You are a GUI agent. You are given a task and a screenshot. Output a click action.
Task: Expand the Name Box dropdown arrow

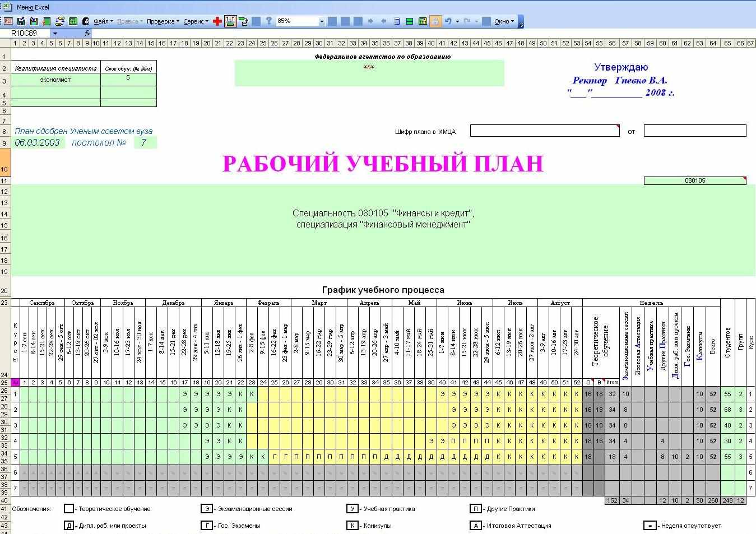pyautogui.click(x=54, y=34)
